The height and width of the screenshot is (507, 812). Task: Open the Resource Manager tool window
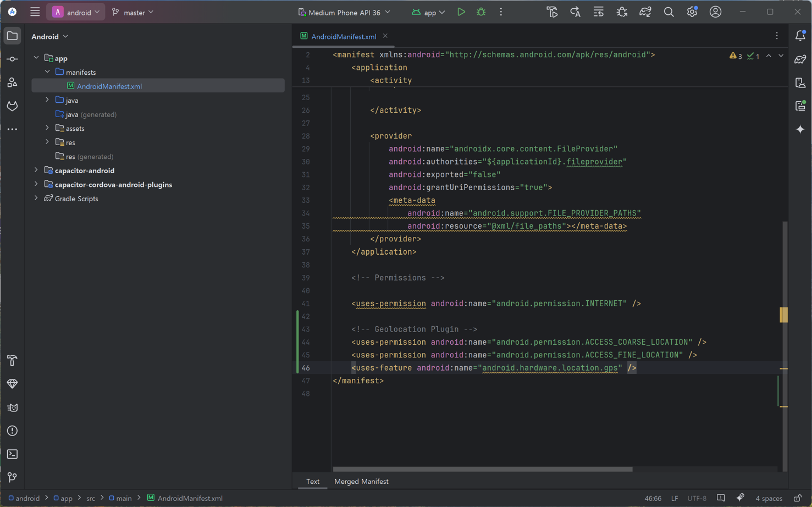12,82
